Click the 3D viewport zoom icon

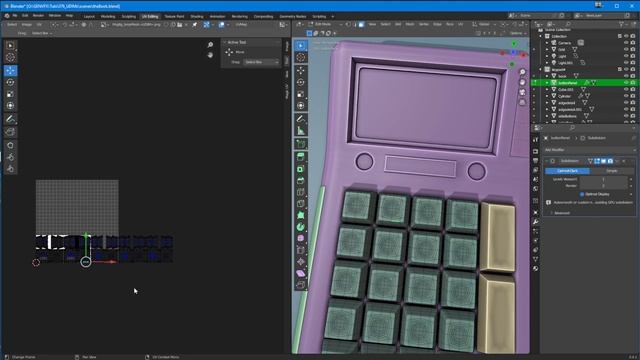522,72
